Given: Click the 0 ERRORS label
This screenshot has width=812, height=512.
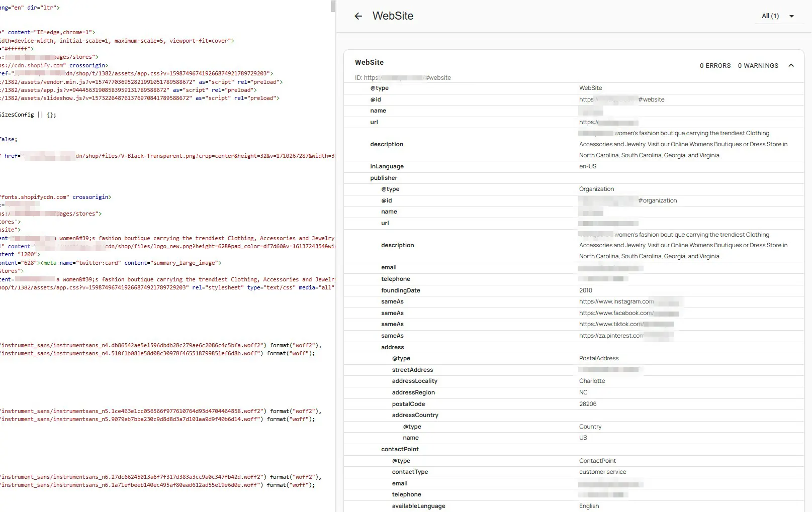Looking at the screenshot, I should pos(715,66).
